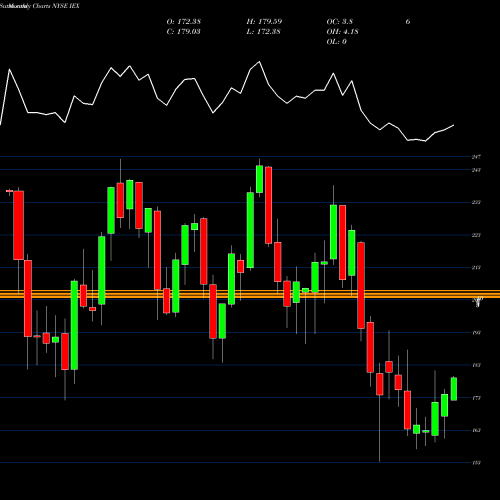Viewport: 500px width, 500px height.
Task: Click the last green candlestick on the chart
Action: point(454,389)
